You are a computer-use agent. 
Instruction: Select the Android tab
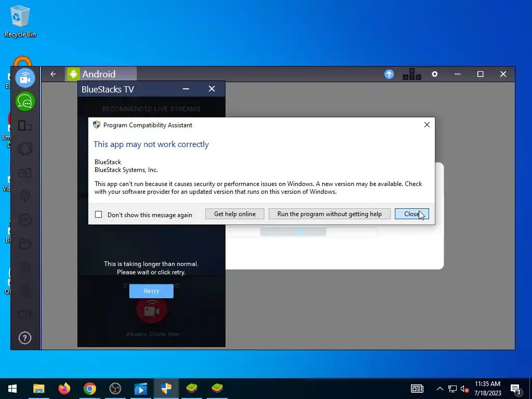(101, 74)
